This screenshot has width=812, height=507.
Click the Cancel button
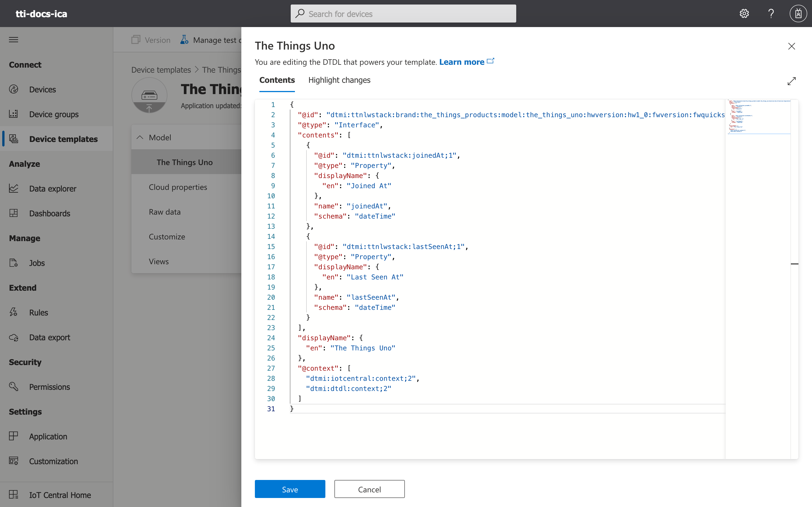coord(369,489)
